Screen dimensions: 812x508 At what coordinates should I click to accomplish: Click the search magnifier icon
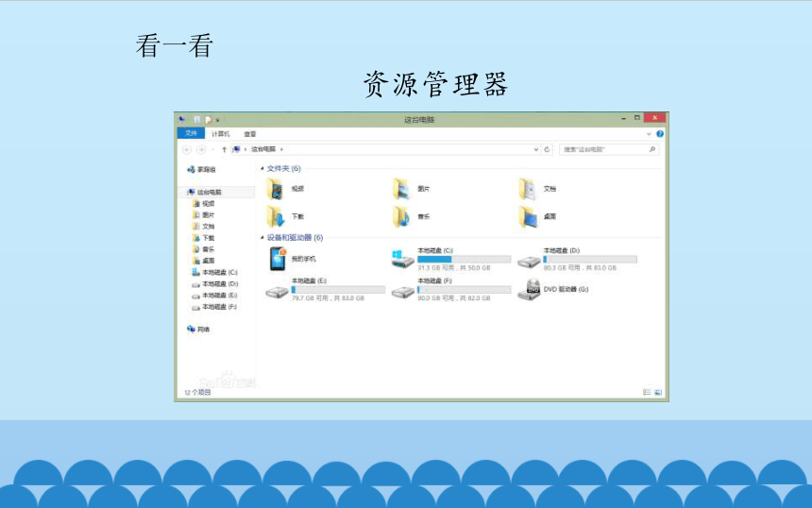[x=652, y=149]
